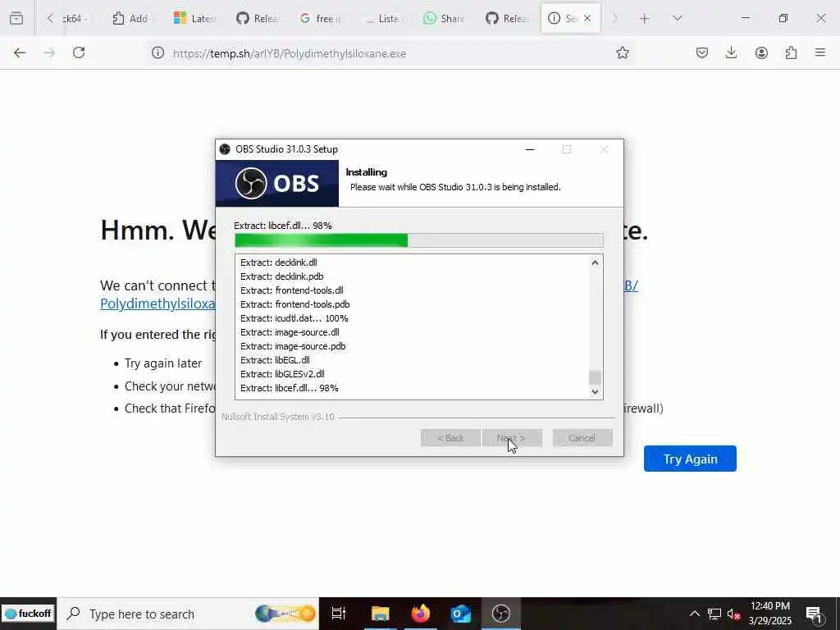Viewport: 840px width, 630px height.
Task: Close the active Server Not Found tab
Action: pos(587,18)
